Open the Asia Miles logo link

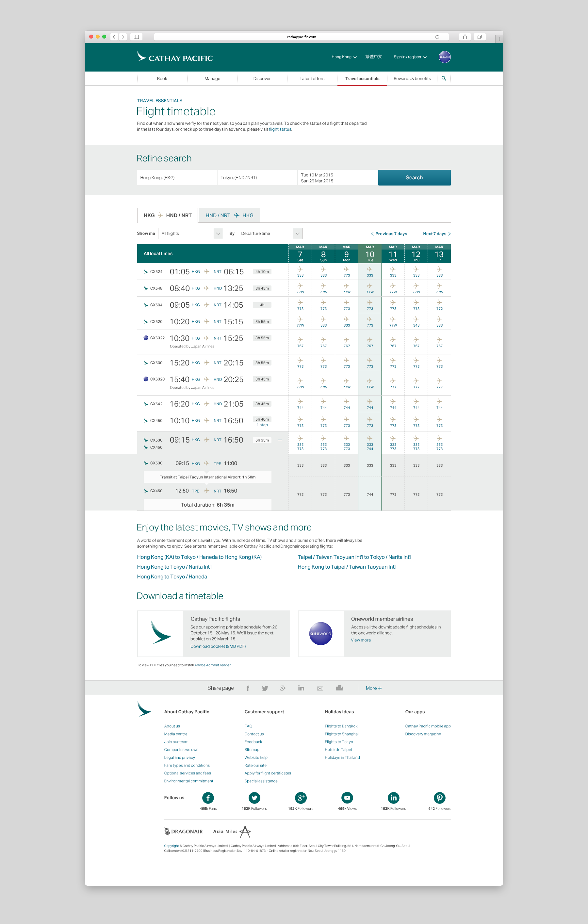tap(232, 832)
